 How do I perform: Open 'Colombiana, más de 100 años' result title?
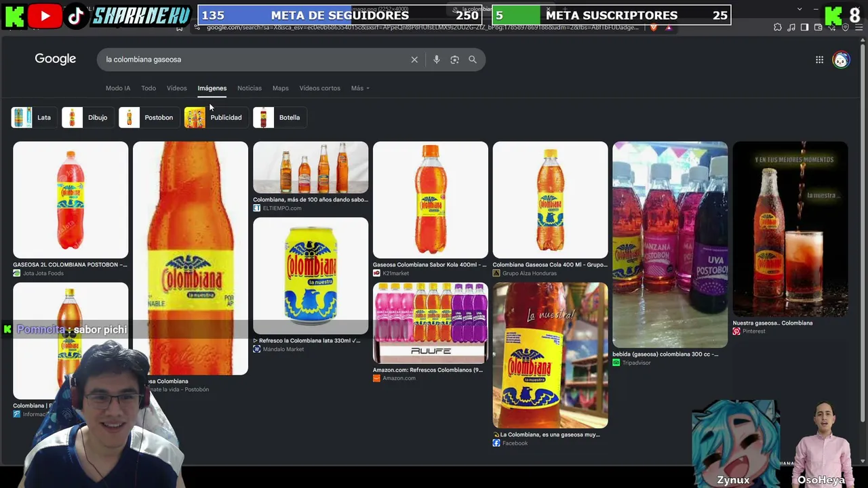tap(311, 200)
